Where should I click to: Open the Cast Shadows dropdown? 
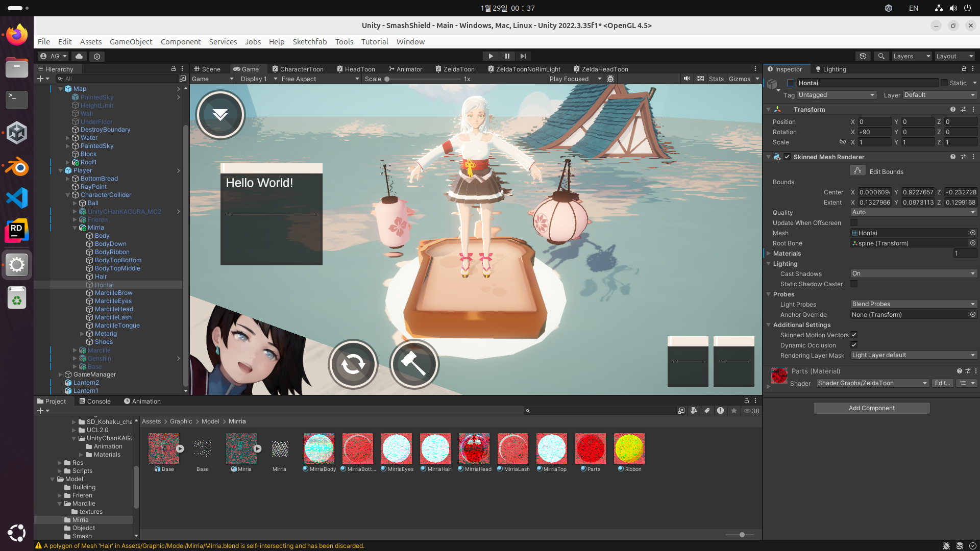(x=914, y=273)
